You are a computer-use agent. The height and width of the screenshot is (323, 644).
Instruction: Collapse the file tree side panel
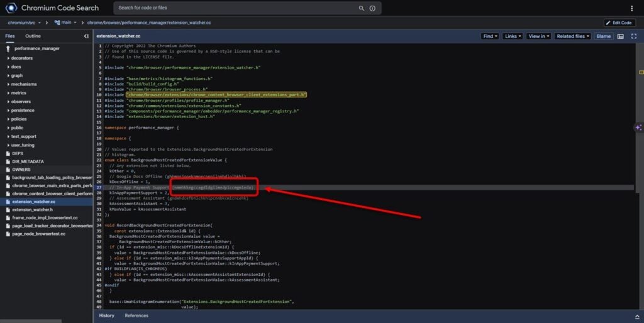click(86, 36)
